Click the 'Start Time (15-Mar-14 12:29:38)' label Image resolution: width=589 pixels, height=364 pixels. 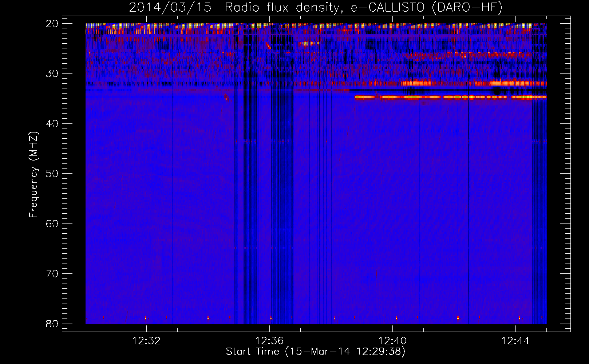coord(315,352)
